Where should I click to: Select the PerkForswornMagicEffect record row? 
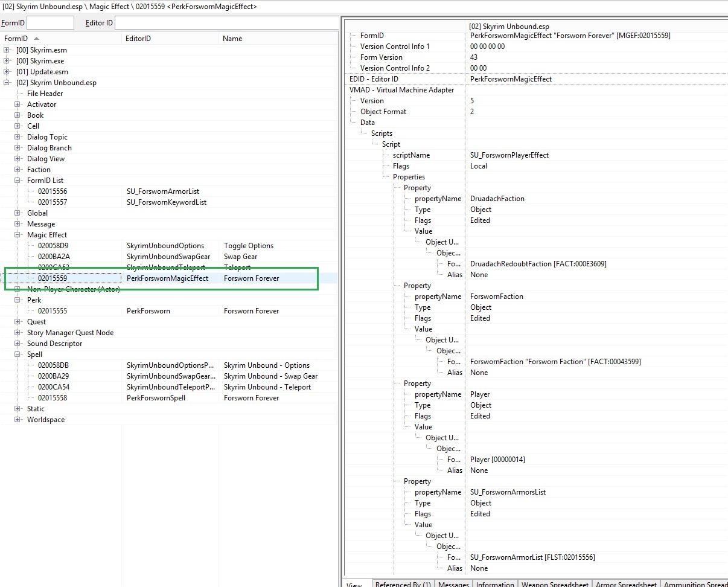coord(169,278)
